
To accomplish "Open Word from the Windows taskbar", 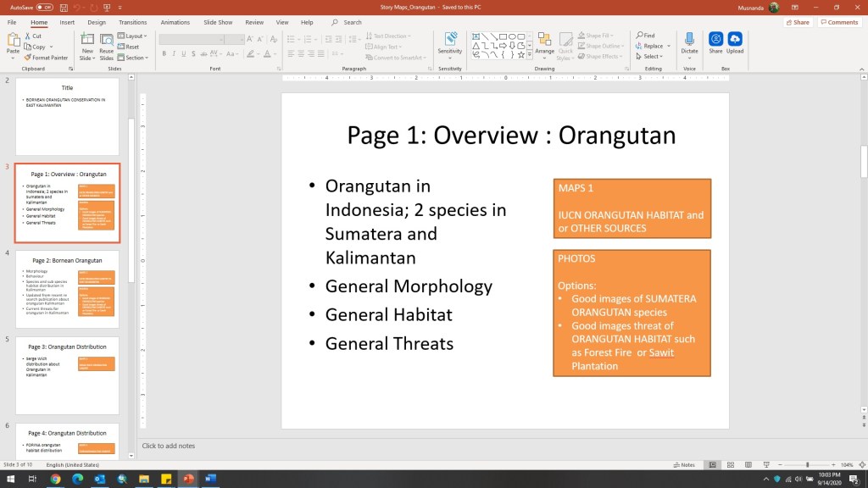I will coord(210,479).
